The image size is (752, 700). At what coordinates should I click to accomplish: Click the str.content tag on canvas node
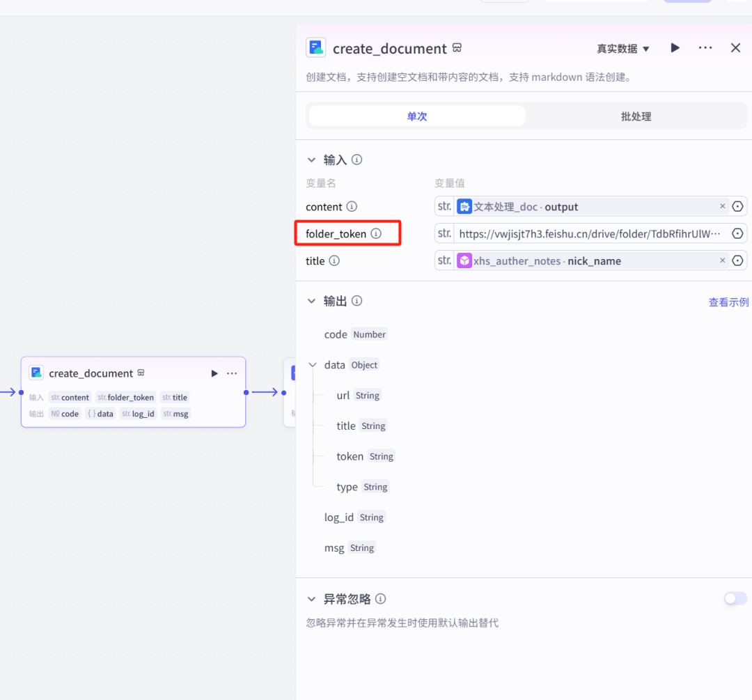(x=70, y=397)
